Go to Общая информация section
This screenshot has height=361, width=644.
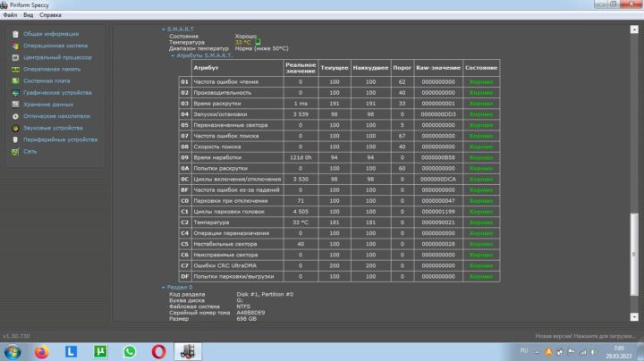[51, 34]
